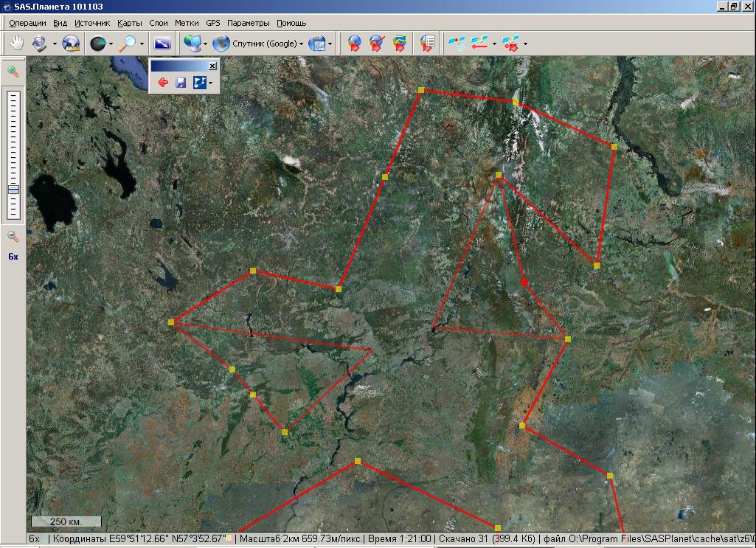Open the Операции menu
The height and width of the screenshot is (548, 756).
pyautogui.click(x=27, y=23)
